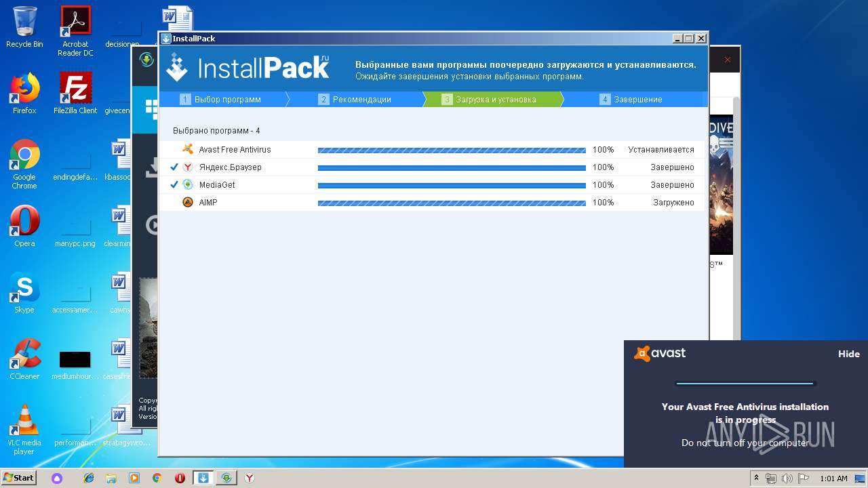Click the Загружено status for AIMP

(673, 203)
